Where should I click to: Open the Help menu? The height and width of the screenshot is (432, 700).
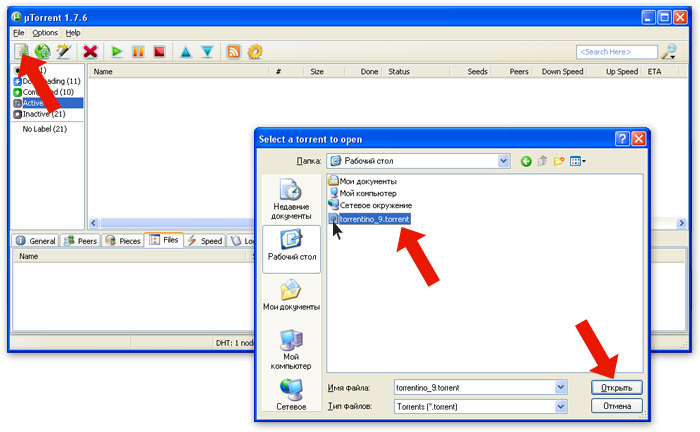[73, 33]
